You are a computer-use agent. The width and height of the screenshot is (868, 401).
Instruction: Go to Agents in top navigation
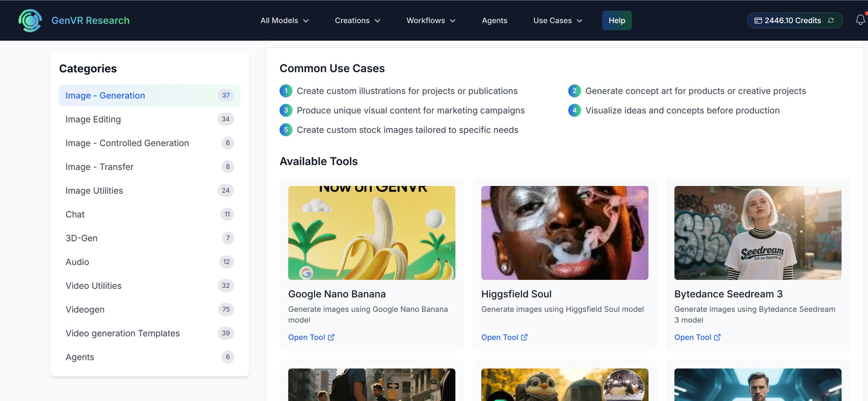click(x=494, y=21)
